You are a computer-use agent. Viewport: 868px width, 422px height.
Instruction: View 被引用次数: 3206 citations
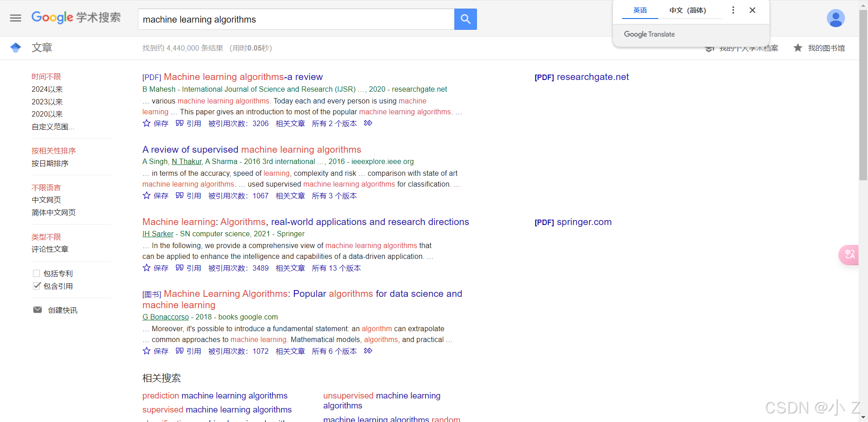tap(238, 123)
